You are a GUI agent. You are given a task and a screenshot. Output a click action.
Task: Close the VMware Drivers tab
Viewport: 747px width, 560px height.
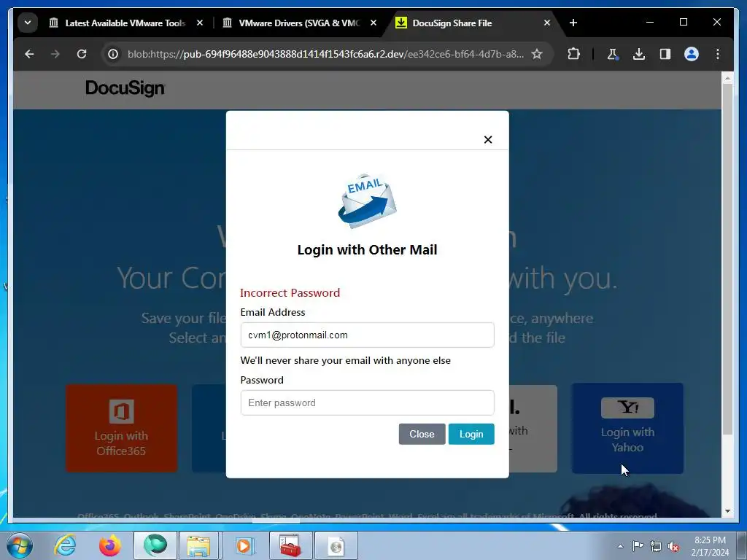(373, 23)
